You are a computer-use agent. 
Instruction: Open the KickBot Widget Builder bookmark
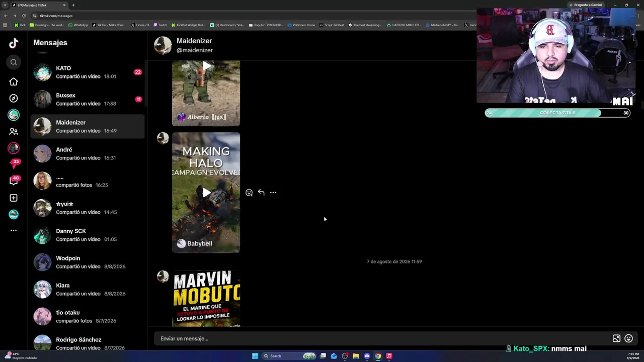click(188, 25)
